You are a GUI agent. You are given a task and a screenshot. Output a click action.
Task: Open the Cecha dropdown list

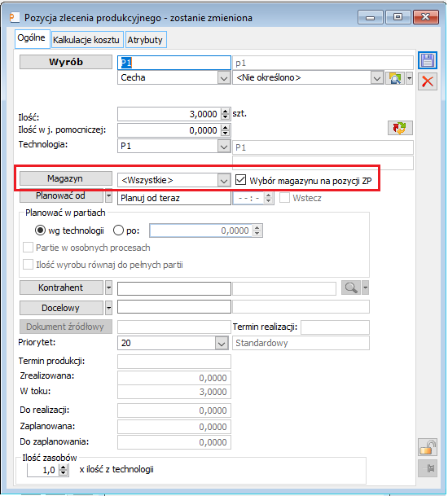[224, 78]
